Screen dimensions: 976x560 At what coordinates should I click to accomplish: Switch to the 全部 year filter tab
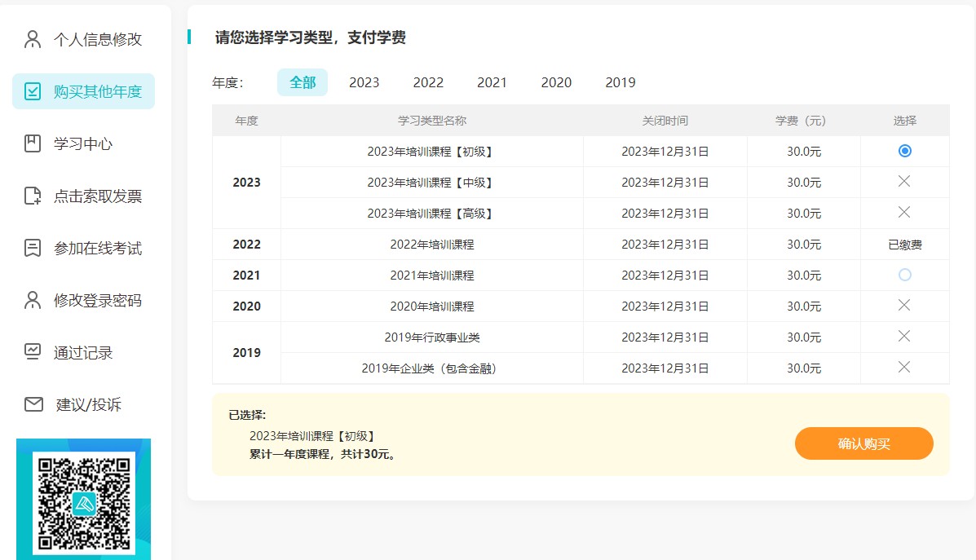tap(303, 82)
